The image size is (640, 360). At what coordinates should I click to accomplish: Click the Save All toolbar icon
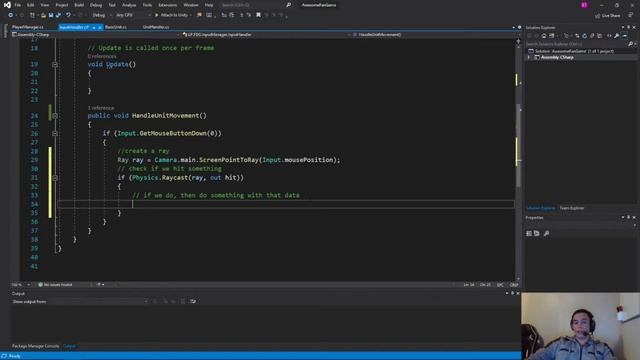click(x=58, y=15)
